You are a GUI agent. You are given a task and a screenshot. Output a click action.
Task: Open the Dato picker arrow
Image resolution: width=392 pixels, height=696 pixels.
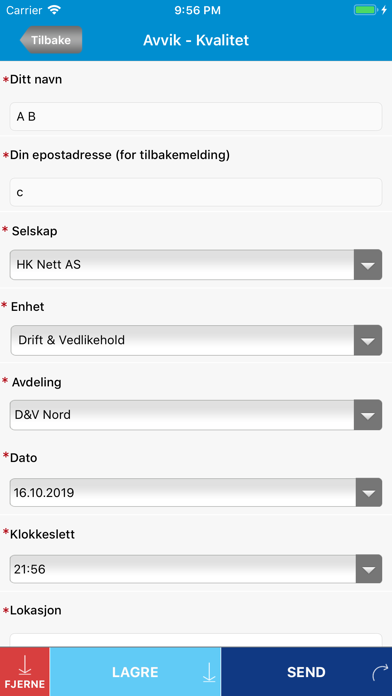(x=369, y=492)
